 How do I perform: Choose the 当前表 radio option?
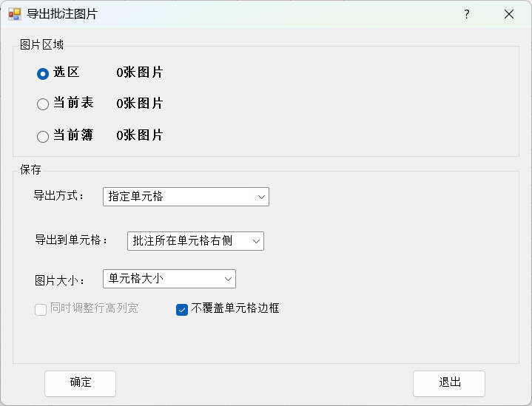click(x=43, y=104)
